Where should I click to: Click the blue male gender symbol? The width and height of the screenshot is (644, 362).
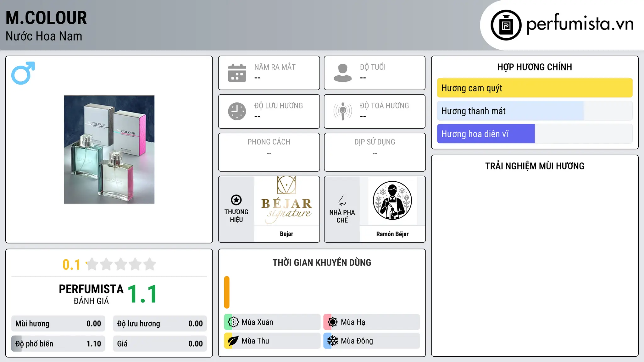coord(23,73)
